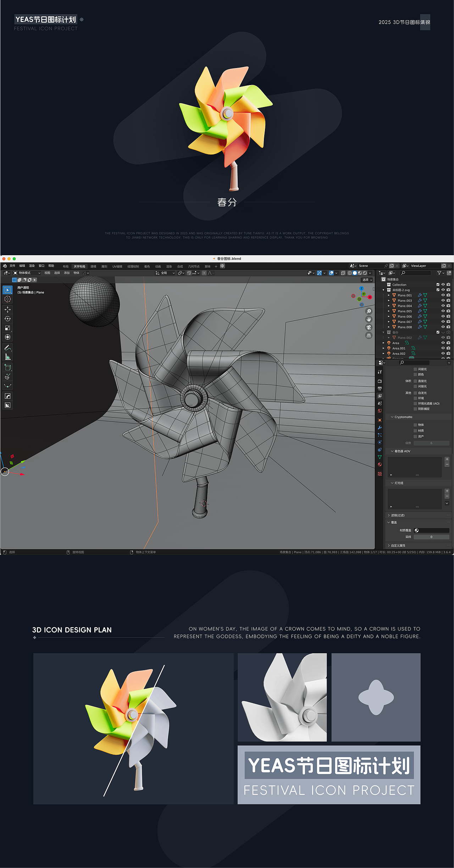Image resolution: width=454 pixels, height=868 pixels.
Task: Enable the 自发光 pass checkbox
Action: pyautogui.click(x=415, y=393)
